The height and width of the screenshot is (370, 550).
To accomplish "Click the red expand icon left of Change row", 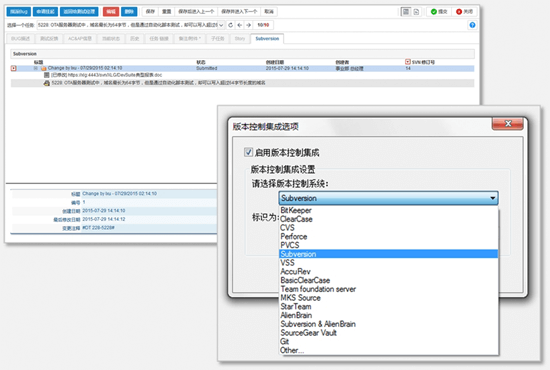I will (13, 68).
